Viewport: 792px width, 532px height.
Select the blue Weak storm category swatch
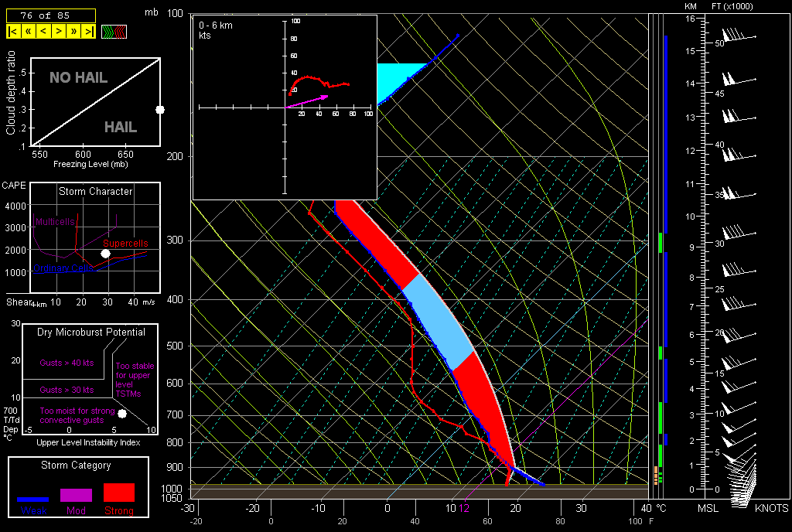tap(33, 500)
